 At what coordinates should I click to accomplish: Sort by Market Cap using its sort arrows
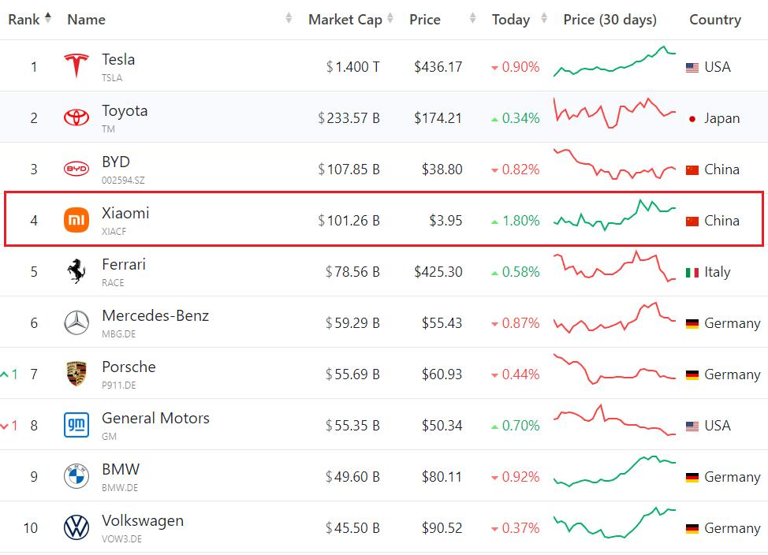coord(390,18)
